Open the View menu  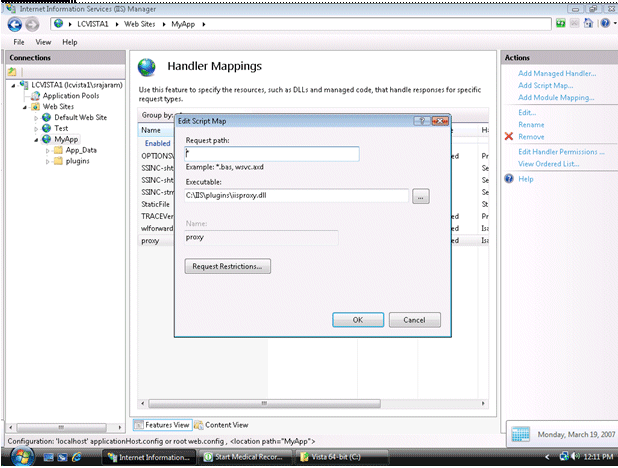pyautogui.click(x=43, y=42)
